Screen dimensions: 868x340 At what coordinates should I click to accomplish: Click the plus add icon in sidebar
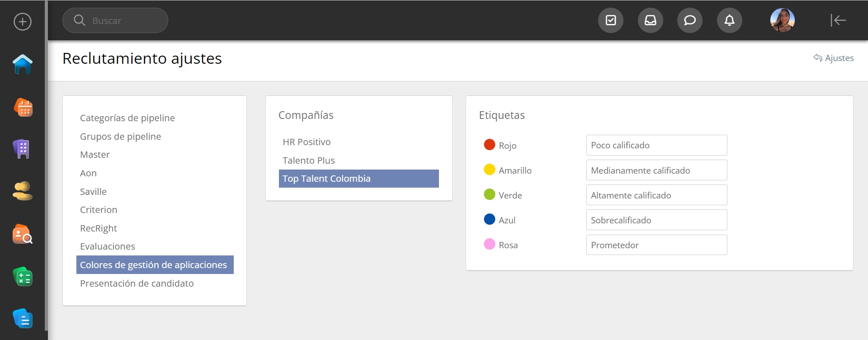[23, 22]
